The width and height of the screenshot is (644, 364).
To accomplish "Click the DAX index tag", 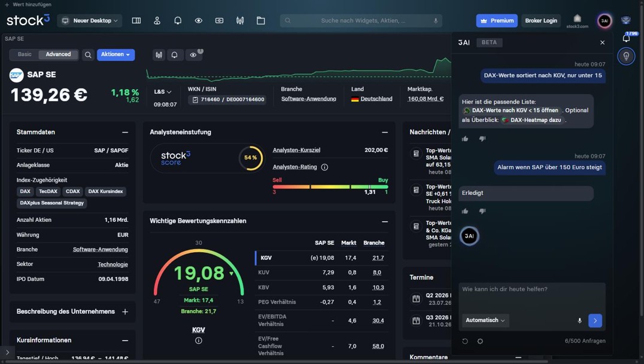I will 25,191.
